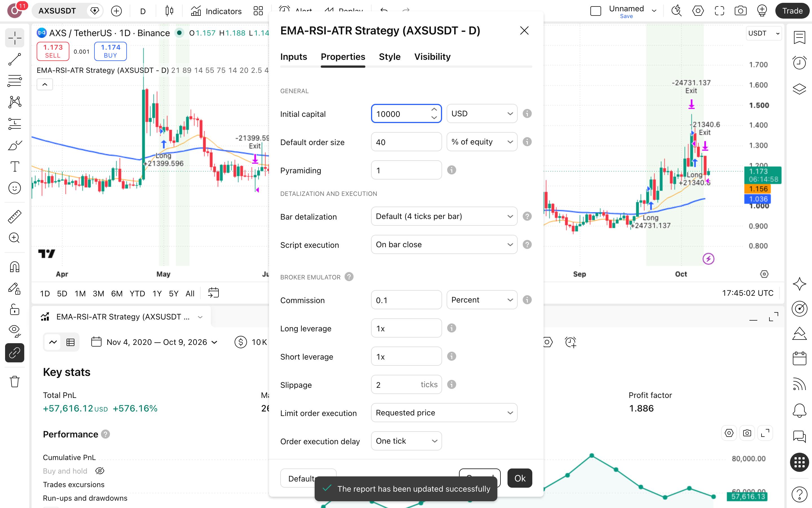Open the emoji icons tool
The image size is (812, 508).
tap(15, 188)
